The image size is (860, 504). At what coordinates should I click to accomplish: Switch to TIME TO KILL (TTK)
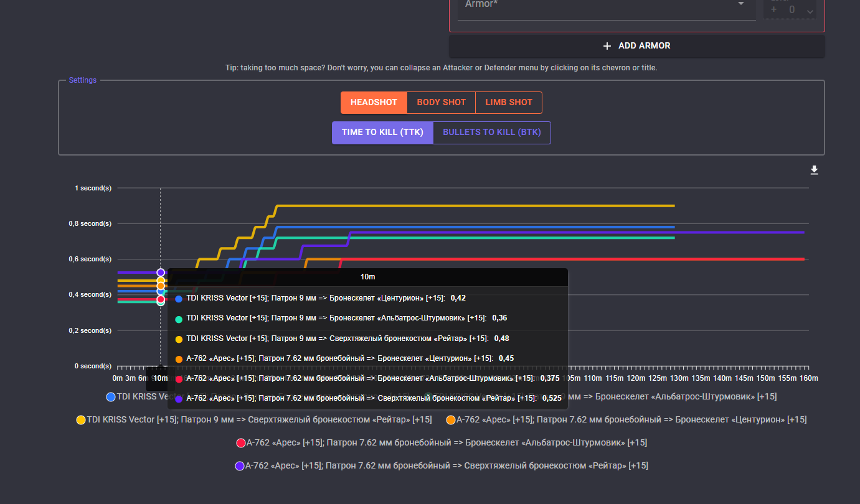[382, 133]
